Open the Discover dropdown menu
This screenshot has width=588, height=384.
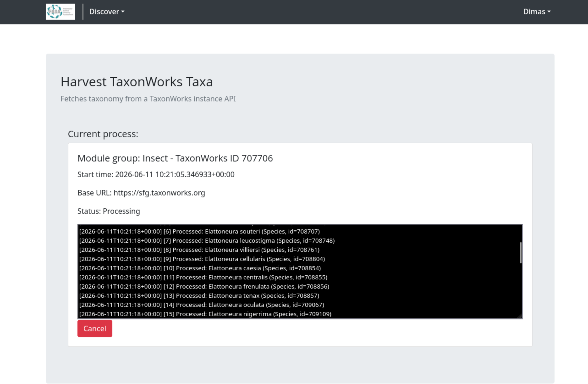(x=107, y=12)
